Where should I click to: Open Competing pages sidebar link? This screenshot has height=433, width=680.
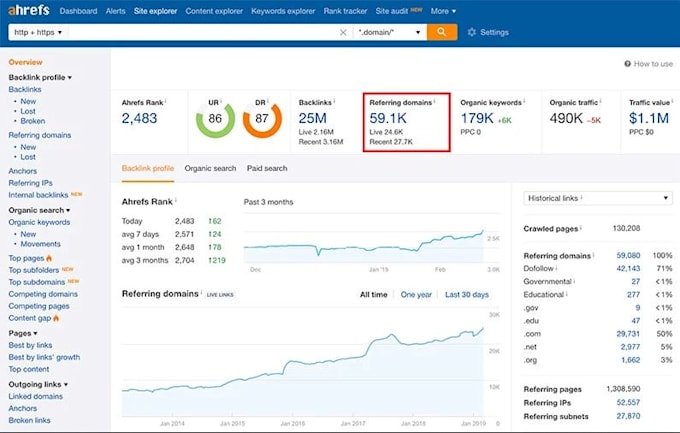click(x=39, y=306)
